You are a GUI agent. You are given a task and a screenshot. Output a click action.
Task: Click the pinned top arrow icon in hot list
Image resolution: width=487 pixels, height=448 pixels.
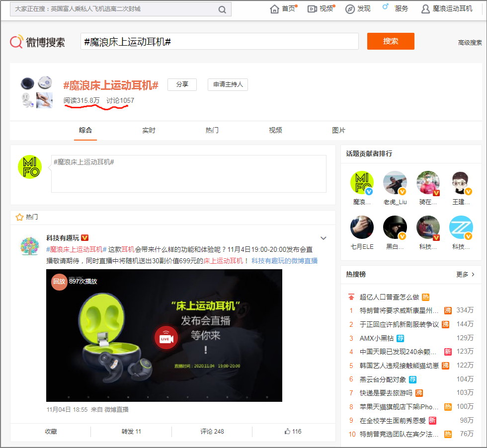351,297
